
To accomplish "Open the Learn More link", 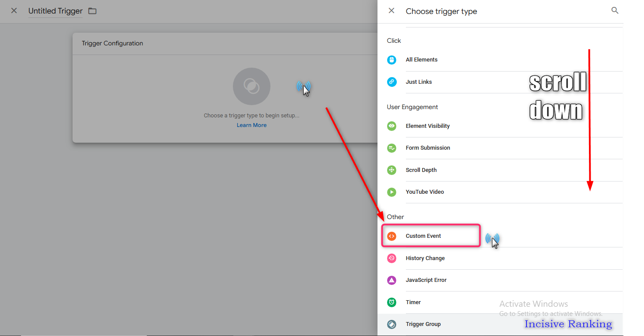I will [252, 125].
